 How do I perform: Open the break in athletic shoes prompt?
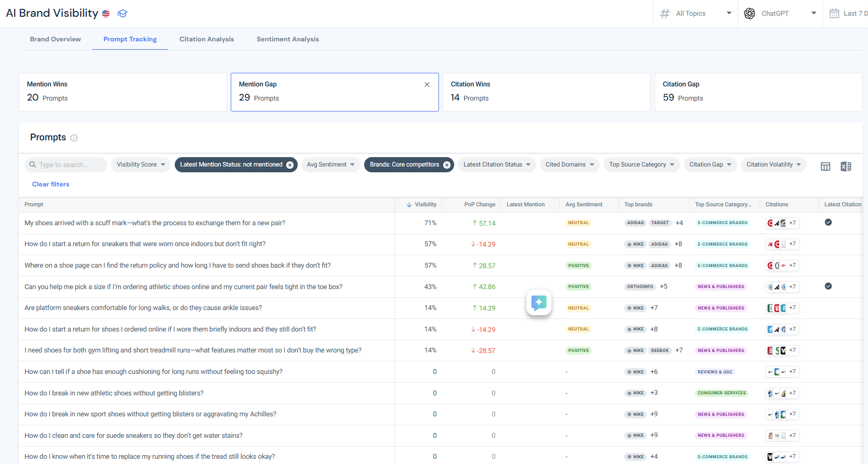(x=114, y=393)
